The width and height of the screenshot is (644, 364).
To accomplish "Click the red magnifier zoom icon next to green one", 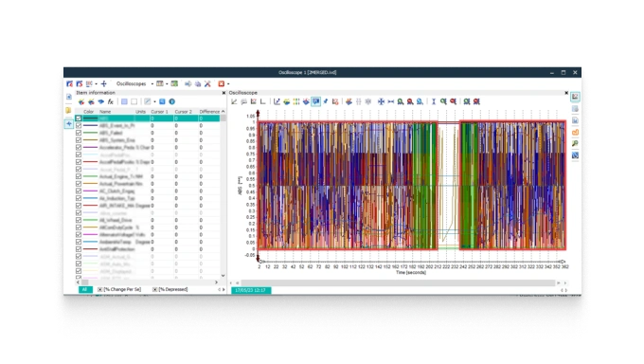I will 410,101.
